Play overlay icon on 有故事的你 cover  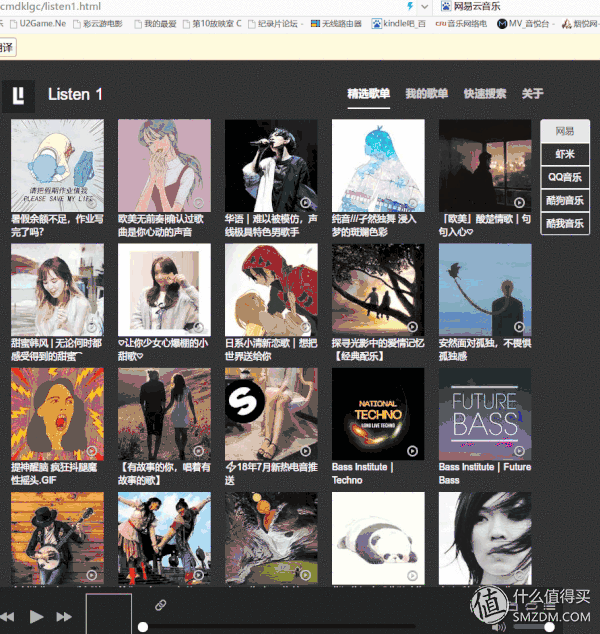click(x=199, y=451)
